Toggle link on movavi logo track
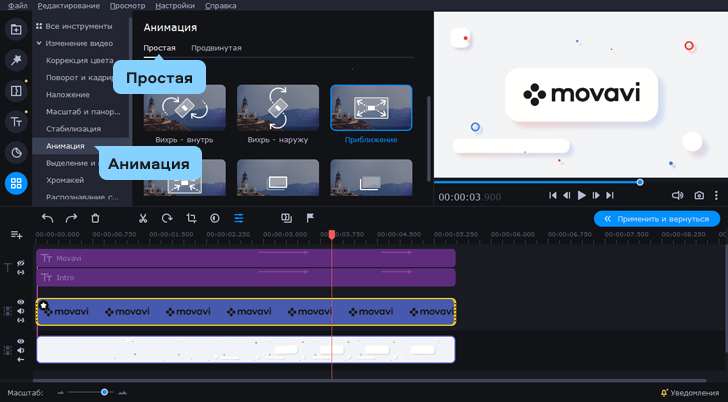This screenshot has height=402, width=728. (20, 320)
